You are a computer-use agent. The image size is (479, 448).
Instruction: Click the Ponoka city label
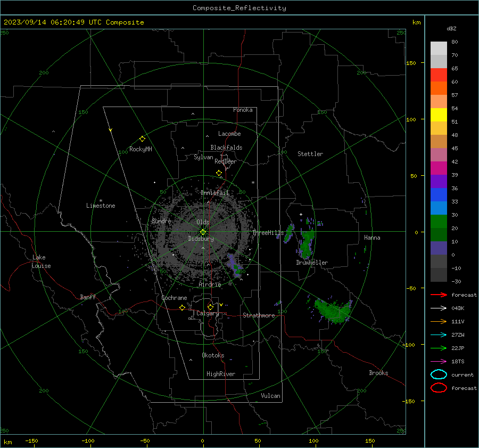pyautogui.click(x=243, y=110)
